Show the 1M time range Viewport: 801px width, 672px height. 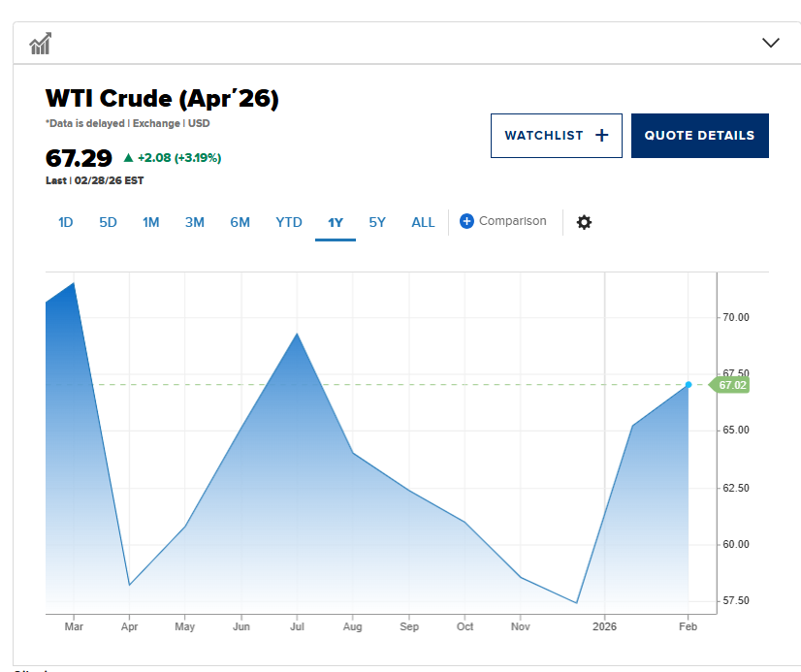tap(150, 222)
